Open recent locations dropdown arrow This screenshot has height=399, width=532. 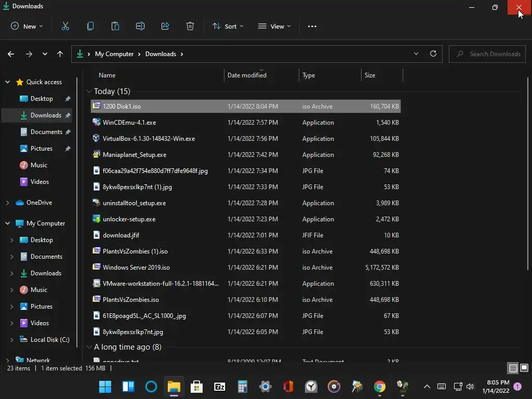[x=45, y=54]
